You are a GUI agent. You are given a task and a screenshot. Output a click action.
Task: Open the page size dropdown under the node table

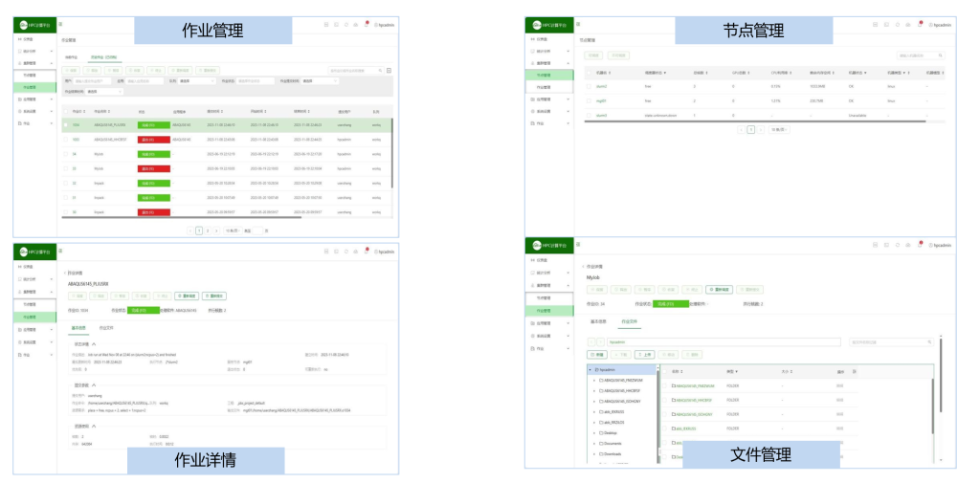(779, 129)
